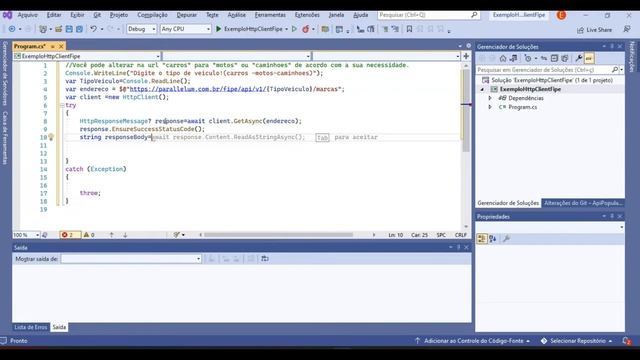Toggle Preview Selected Items highlighted button
The width and height of the screenshot is (640, 360).
tap(589, 58)
